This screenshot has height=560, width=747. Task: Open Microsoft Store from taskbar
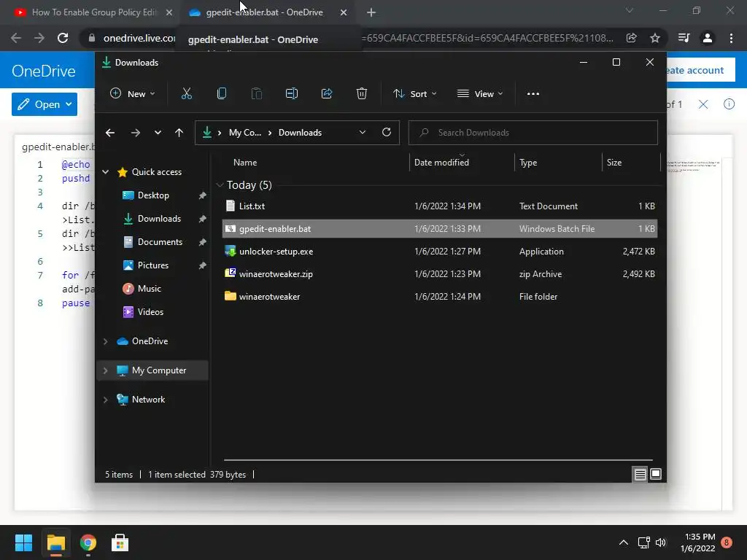click(x=120, y=542)
